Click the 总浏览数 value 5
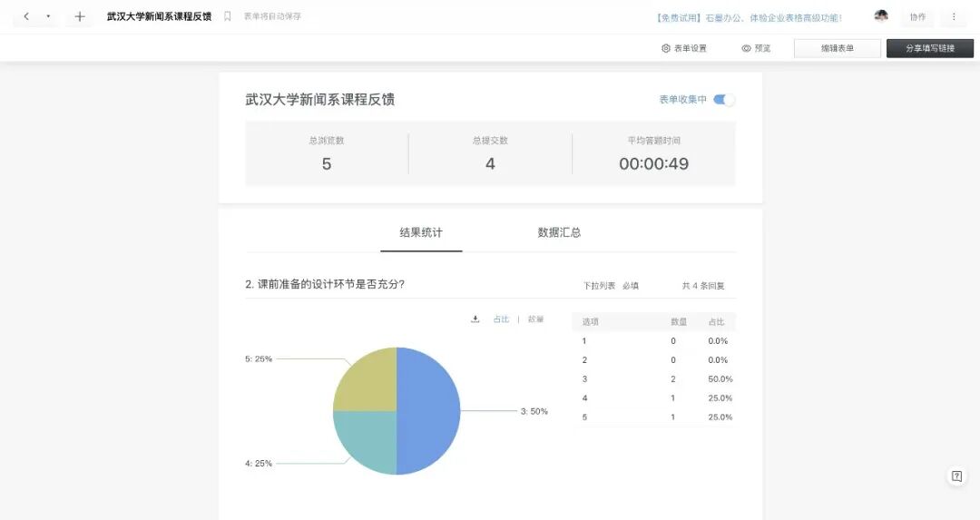Image resolution: width=980 pixels, height=520 pixels. coord(327,163)
